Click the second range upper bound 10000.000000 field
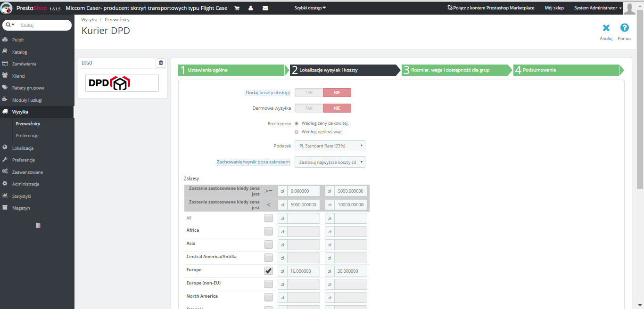The image size is (644, 309). pyautogui.click(x=351, y=205)
